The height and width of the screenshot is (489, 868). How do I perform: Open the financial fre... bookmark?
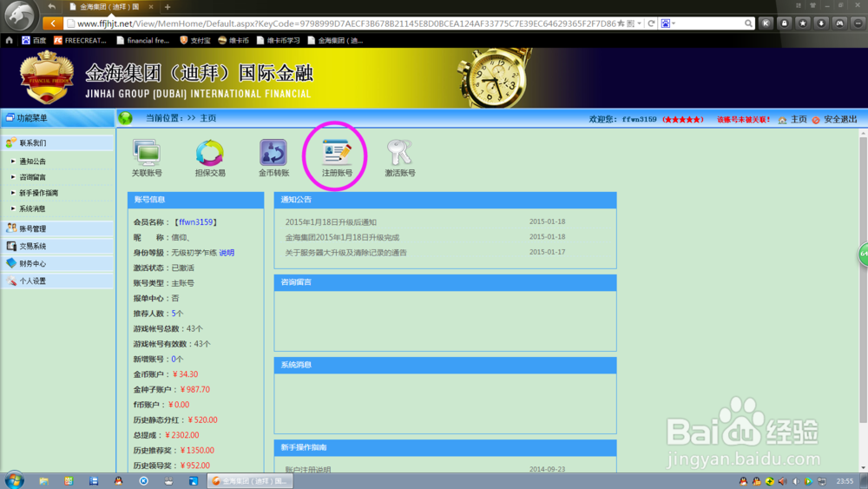coord(143,41)
